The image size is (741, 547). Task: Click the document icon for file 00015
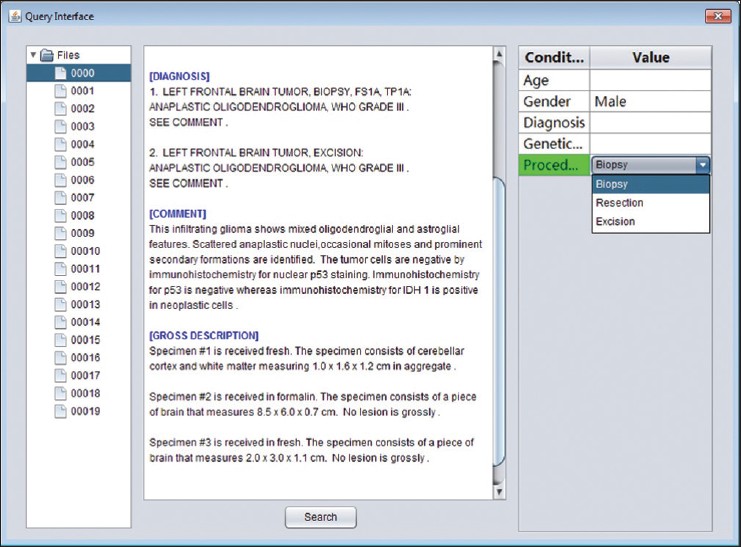tap(60, 340)
